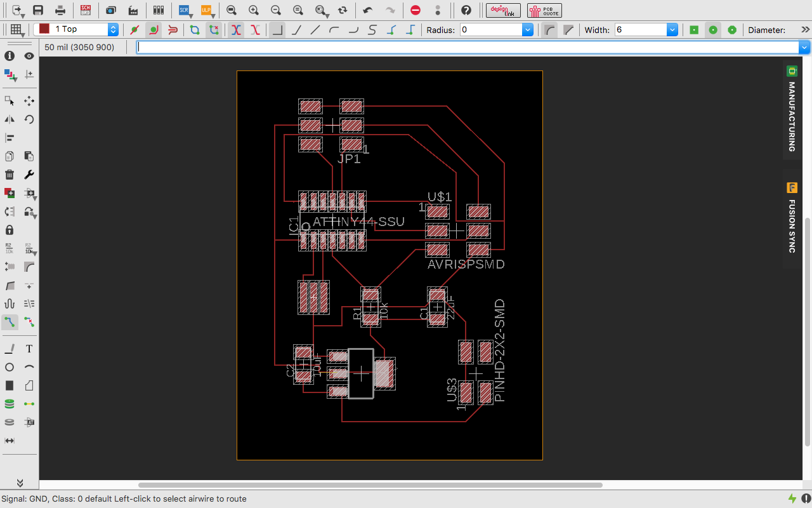Select the Lock tool
This screenshot has width=812, height=508.
pyautogui.click(x=10, y=230)
